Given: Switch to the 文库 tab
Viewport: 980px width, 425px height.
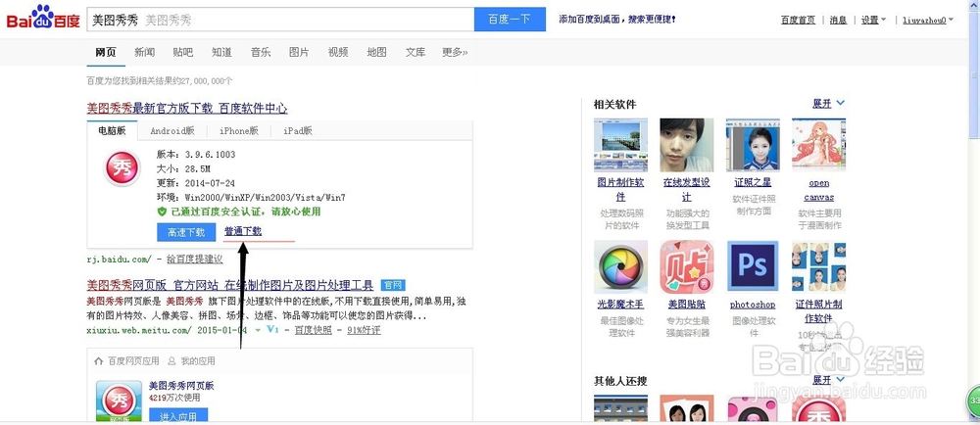Looking at the screenshot, I should tap(416, 53).
